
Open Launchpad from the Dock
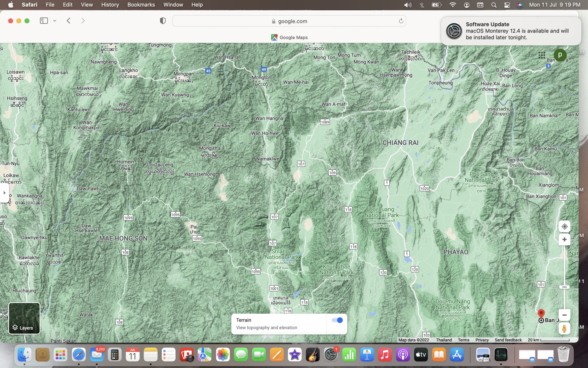click(61, 354)
